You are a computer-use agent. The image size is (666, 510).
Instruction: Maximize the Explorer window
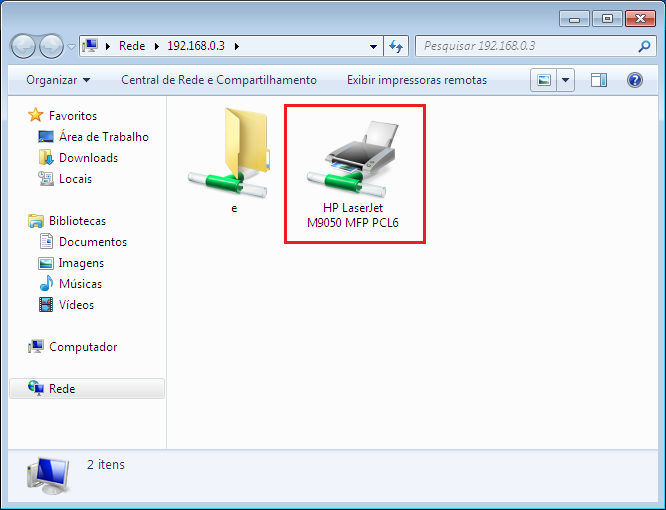[607, 19]
